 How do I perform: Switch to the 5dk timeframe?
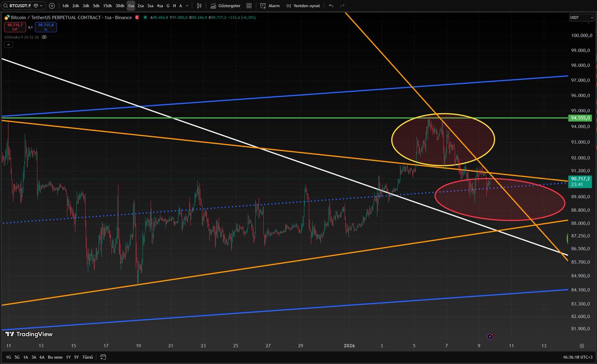click(96, 5)
